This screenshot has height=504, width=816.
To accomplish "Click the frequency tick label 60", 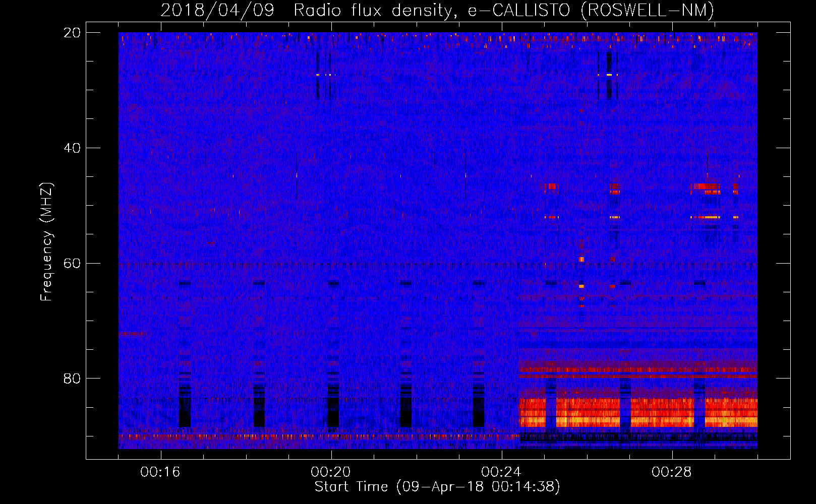I will pyautogui.click(x=72, y=264).
